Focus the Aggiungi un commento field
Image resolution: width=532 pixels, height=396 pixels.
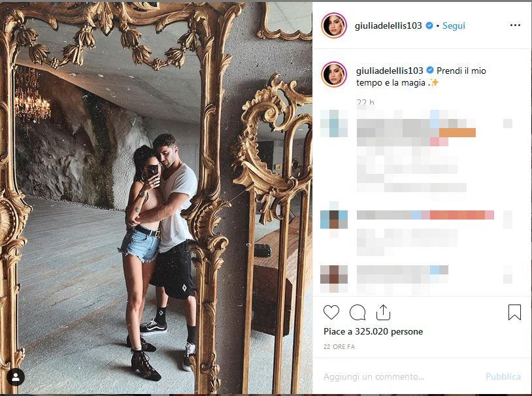coord(401,376)
